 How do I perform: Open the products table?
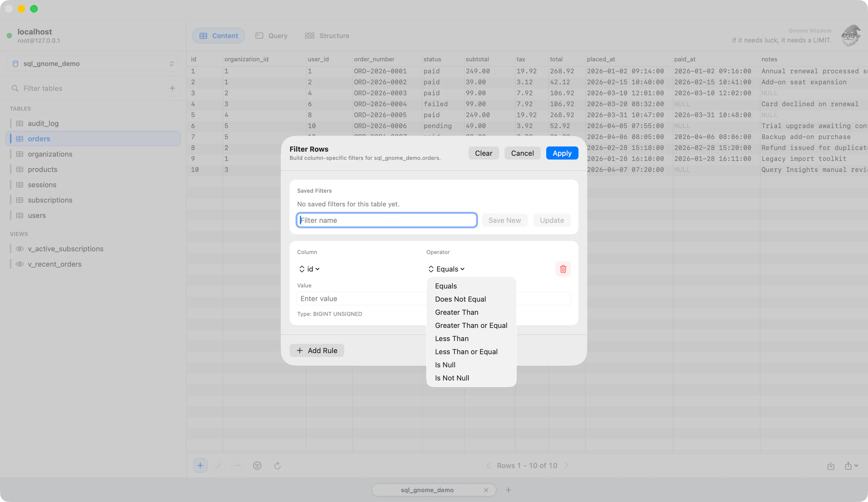pyautogui.click(x=93, y=169)
